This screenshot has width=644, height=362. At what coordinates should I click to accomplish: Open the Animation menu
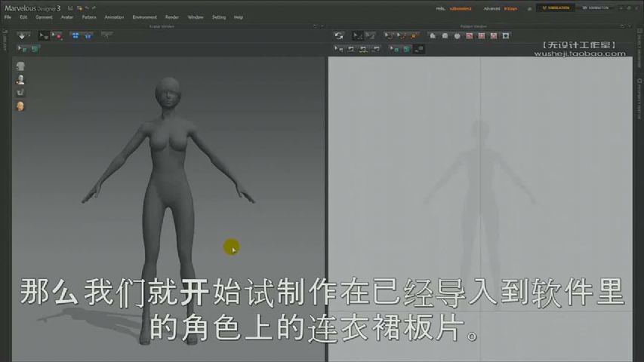tap(114, 17)
